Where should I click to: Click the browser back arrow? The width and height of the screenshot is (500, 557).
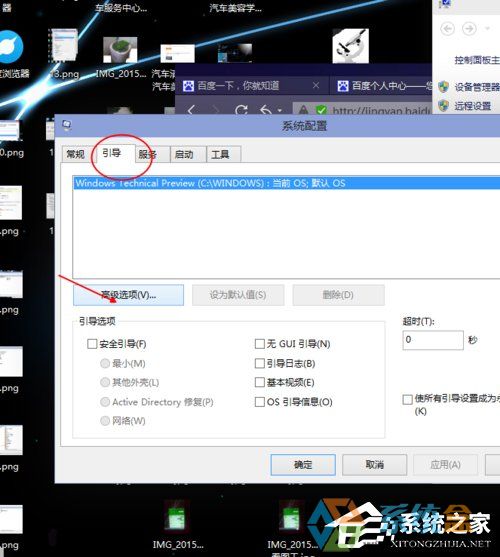pos(191,110)
